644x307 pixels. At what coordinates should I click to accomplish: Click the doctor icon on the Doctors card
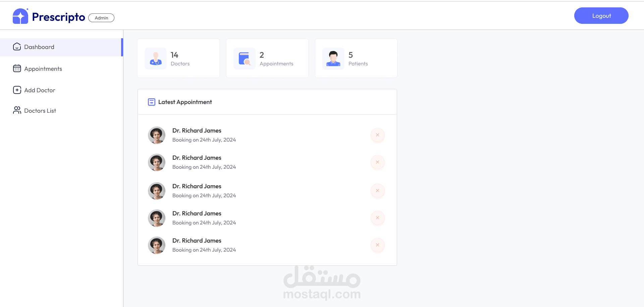156,58
